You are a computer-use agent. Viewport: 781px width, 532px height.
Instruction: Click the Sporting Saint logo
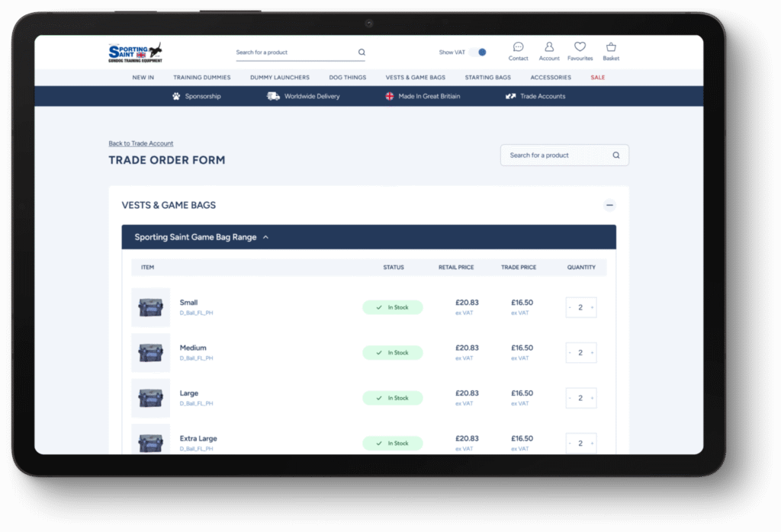[135, 53]
